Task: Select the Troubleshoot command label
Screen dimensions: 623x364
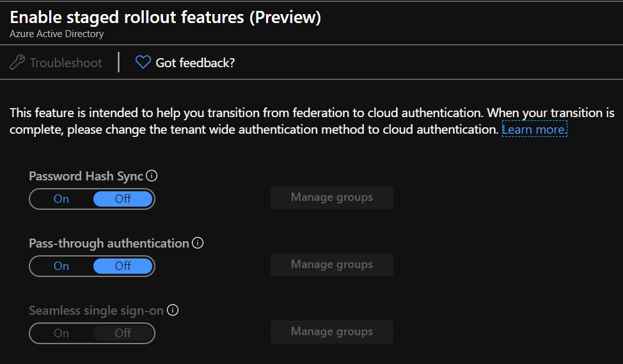Action: [x=66, y=63]
